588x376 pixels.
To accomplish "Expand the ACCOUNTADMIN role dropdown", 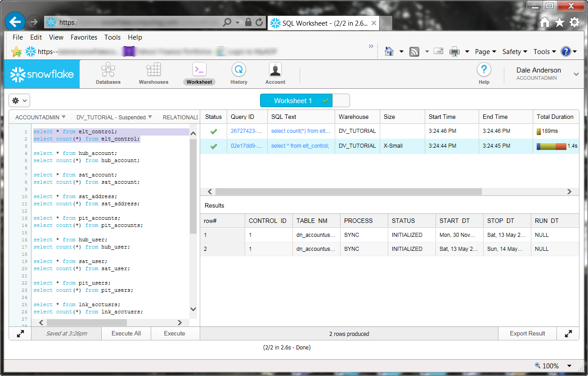I will pyautogui.click(x=40, y=117).
